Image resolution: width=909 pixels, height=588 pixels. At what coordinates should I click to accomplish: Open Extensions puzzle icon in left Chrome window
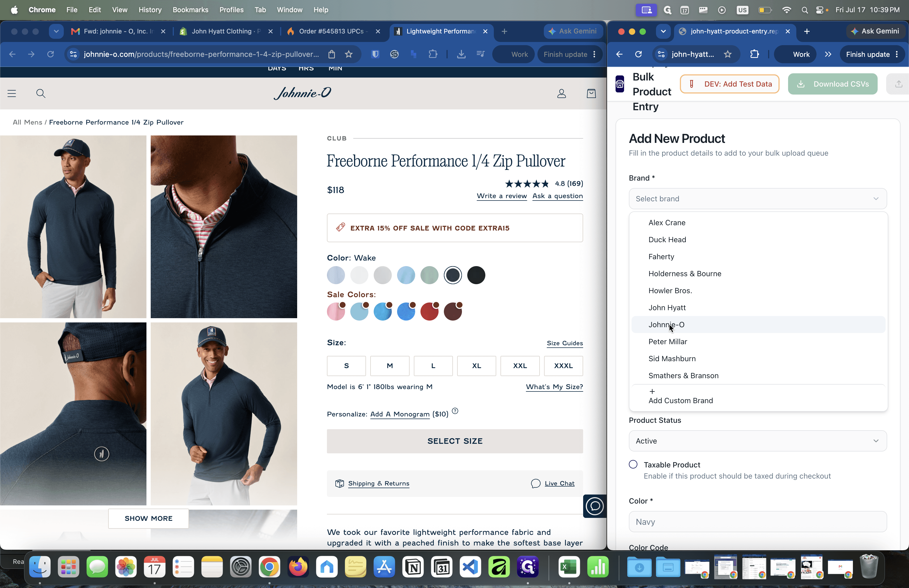coord(433,54)
